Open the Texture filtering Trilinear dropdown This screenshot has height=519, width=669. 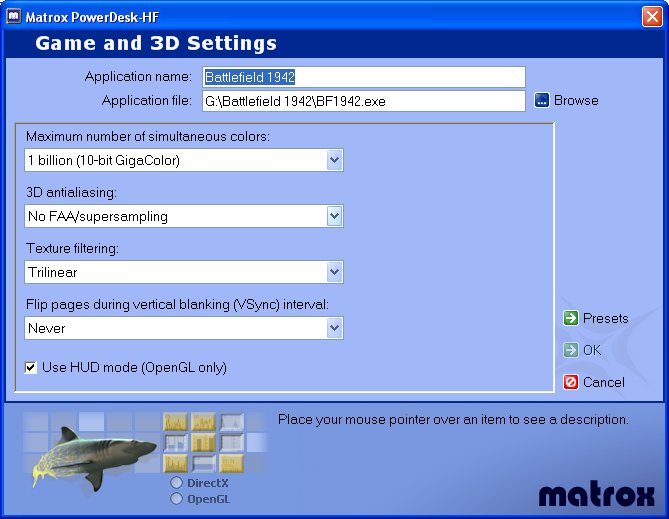[x=184, y=272]
